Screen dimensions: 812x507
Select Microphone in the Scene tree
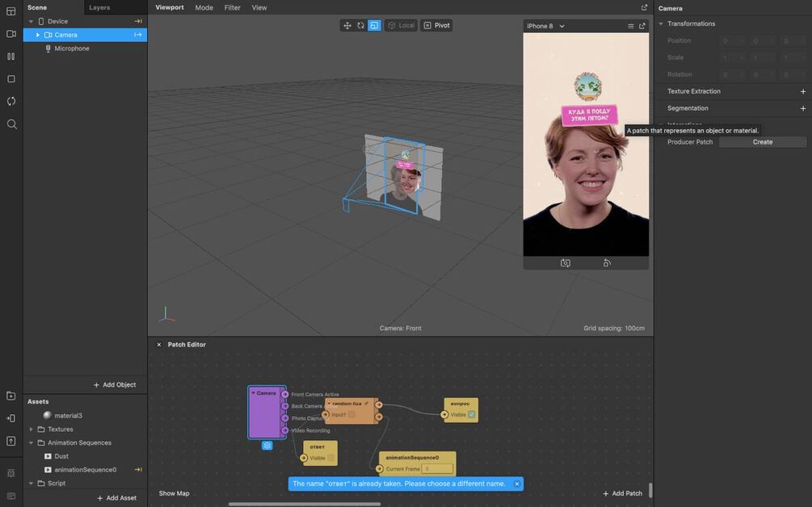[x=71, y=48]
